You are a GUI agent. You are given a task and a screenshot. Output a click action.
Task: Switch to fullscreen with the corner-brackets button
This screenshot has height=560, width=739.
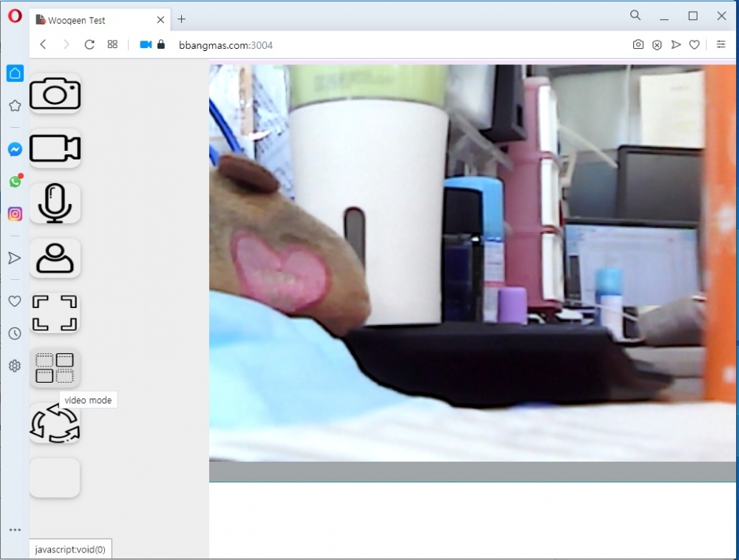pos(55,313)
